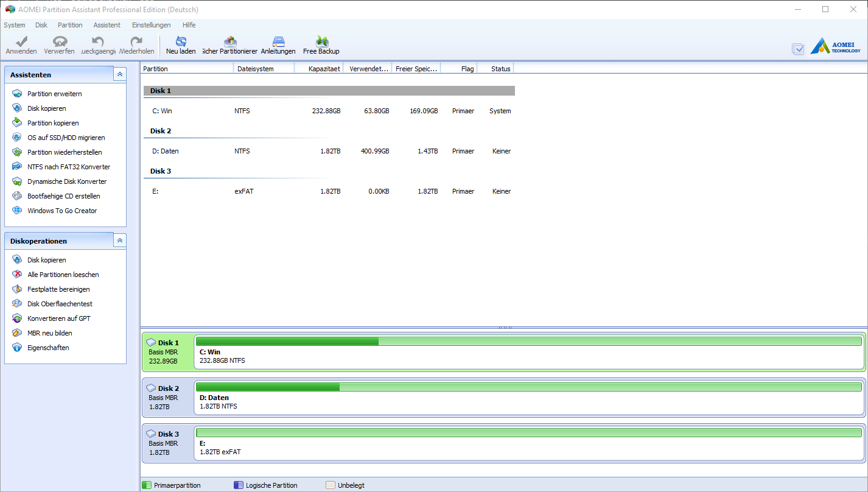Click the Eigenschaften link text

pos(48,348)
